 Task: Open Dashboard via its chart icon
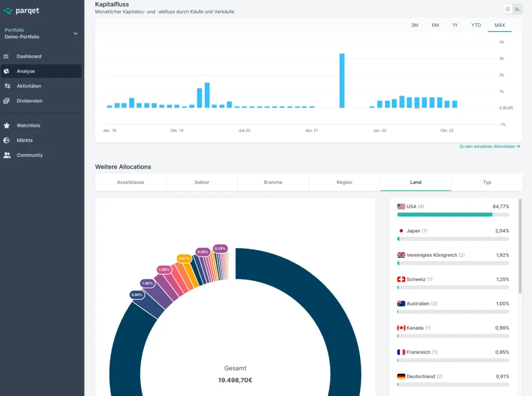coord(6,56)
